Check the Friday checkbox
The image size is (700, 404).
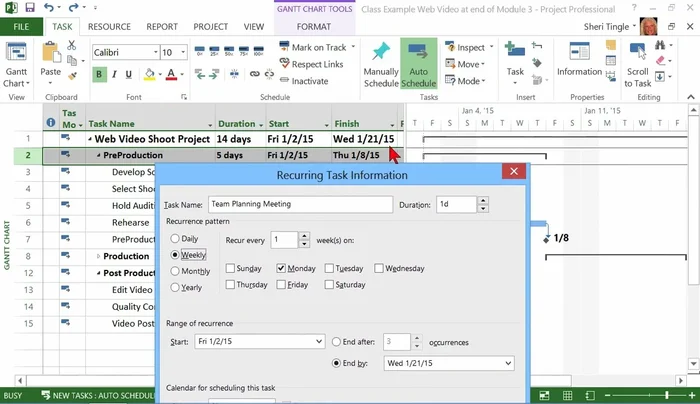click(281, 285)
